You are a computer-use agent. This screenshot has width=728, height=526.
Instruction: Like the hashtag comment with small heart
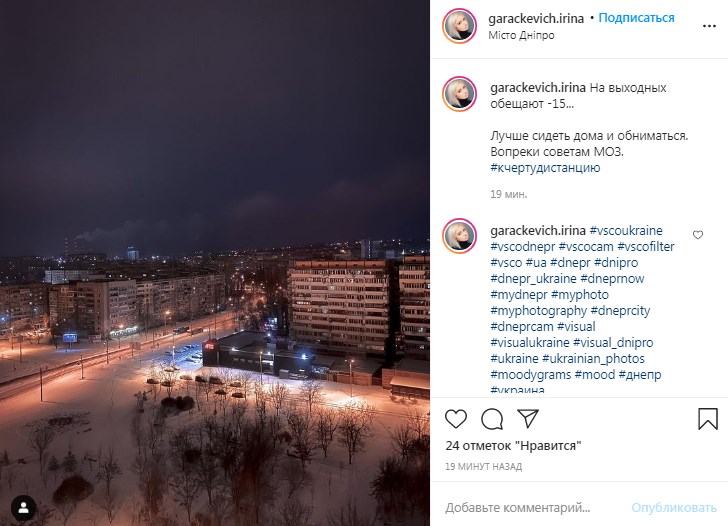(x=698, y=234)
